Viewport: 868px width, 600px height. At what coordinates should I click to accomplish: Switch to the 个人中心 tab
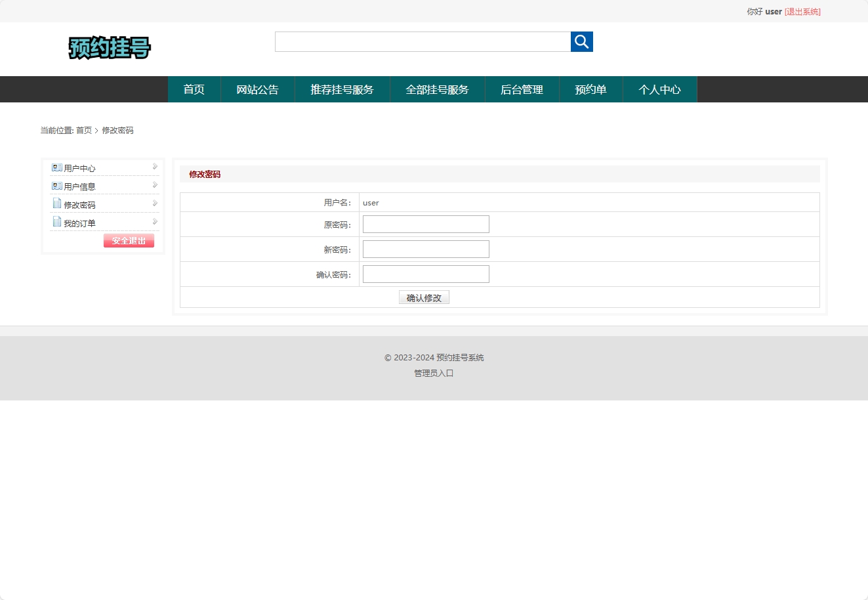(x=660, y=89)
